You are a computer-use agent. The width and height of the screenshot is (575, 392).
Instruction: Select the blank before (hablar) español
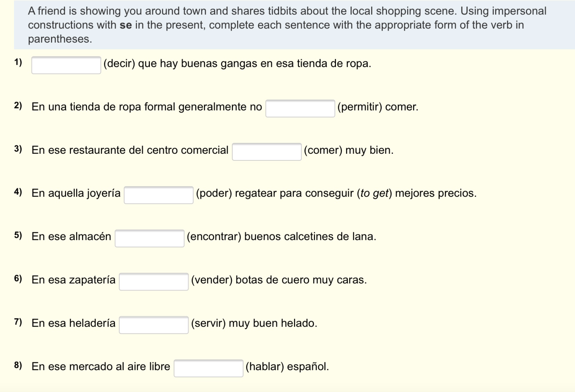click(x=208, y=368)
